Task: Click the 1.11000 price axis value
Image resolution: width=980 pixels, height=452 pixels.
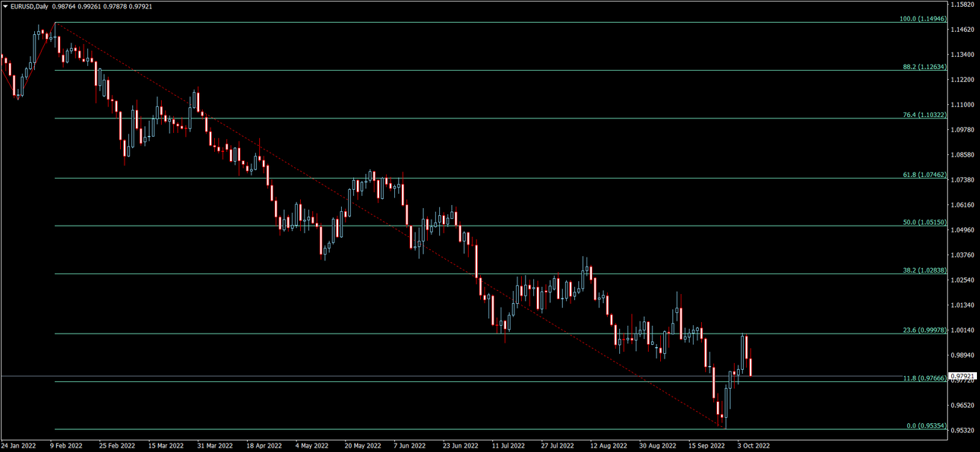Action: 963,105
